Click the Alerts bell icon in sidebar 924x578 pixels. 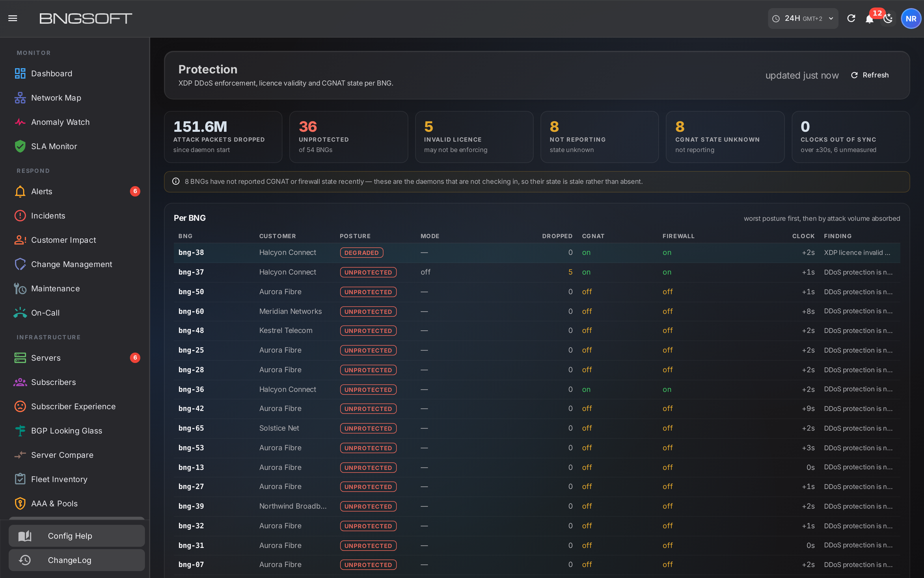20,192
